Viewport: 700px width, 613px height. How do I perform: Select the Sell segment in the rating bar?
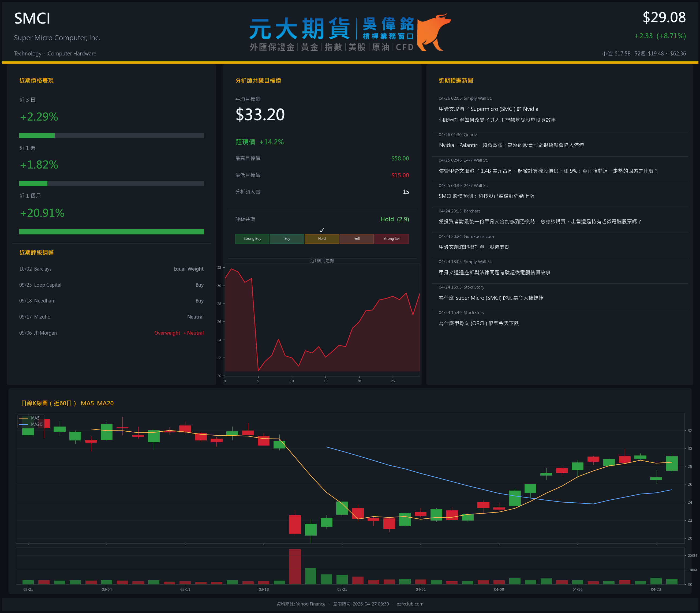coord(357,239)
